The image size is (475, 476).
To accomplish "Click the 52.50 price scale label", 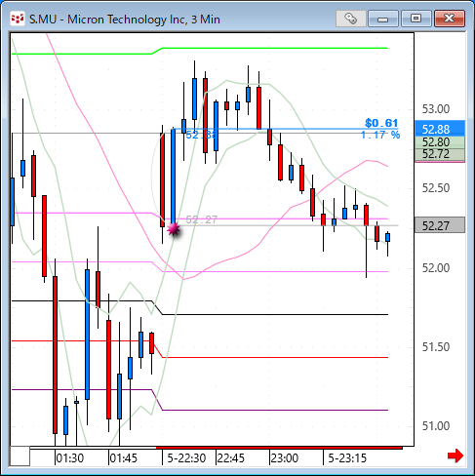I will point(436,188).
